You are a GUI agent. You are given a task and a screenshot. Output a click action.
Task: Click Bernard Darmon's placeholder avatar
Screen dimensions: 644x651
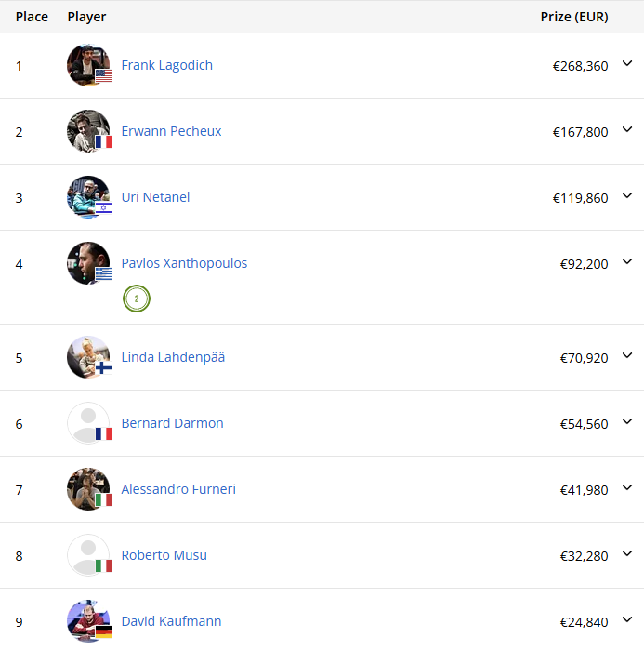point(88,423)
